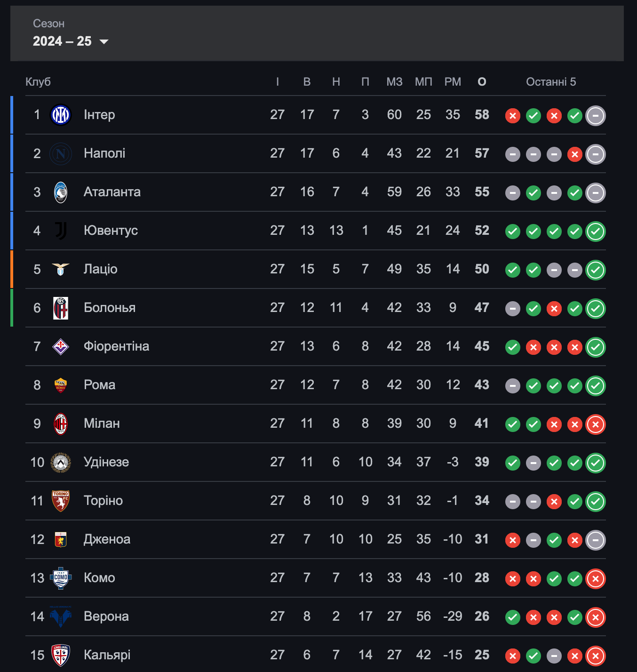Click the Bologna club badge

61,308
